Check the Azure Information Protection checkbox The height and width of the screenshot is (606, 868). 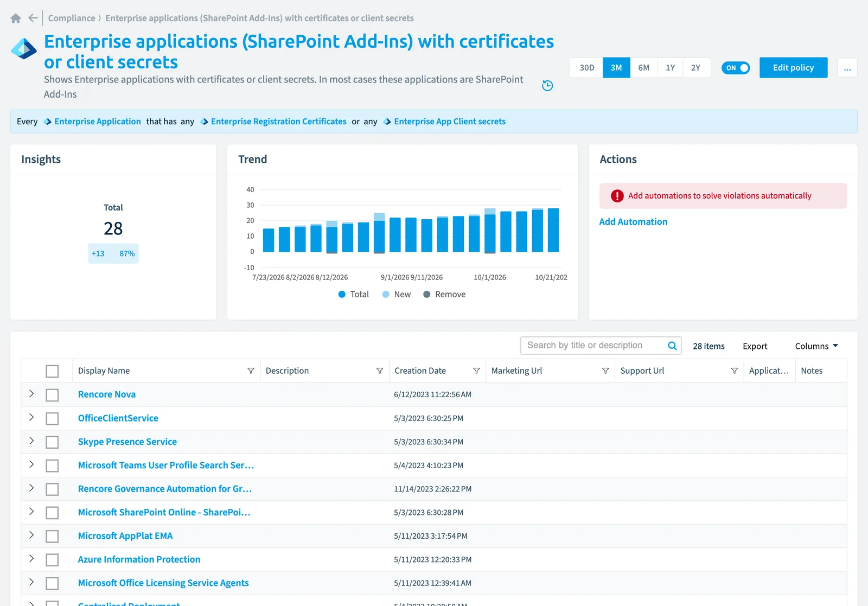(52, 560)
